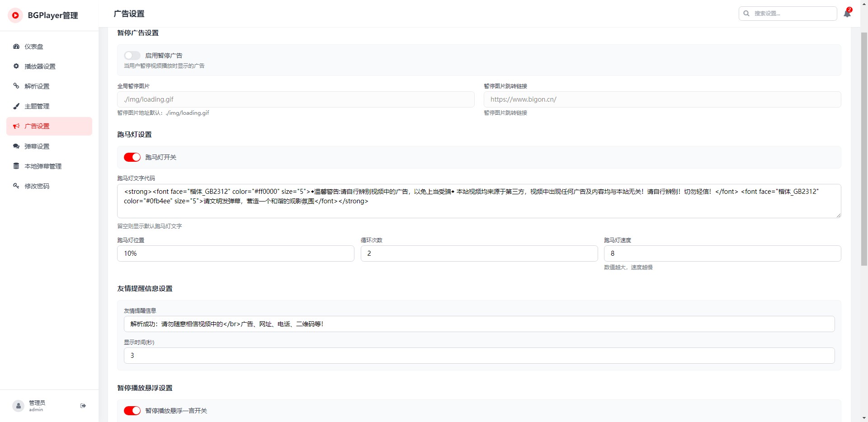The image size is (868, 422).
Task: Click the theme management brush icon
Action: click(16, 106)
